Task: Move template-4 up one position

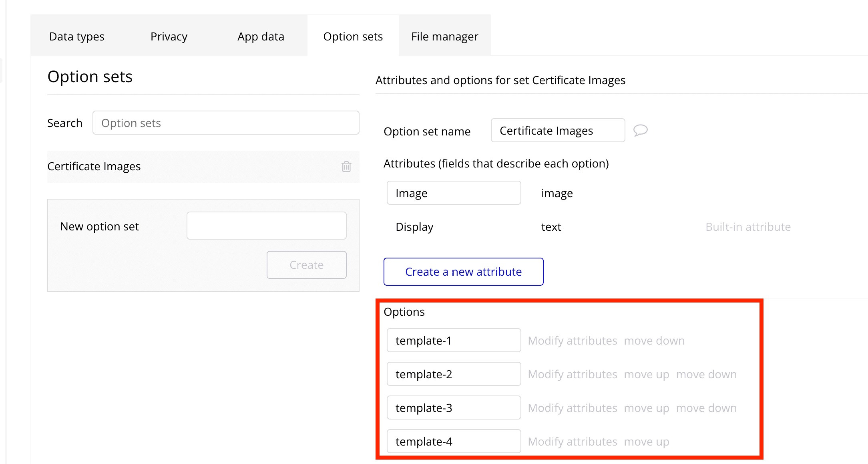Action: pos(646,442)
